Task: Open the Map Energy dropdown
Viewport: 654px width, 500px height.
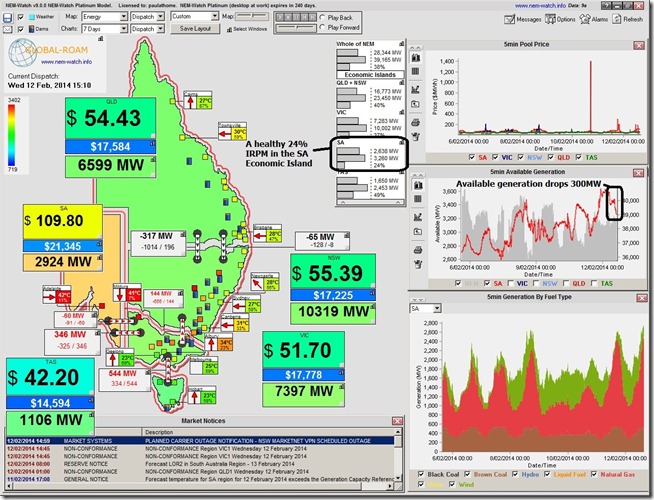Action: click(123, 17)
